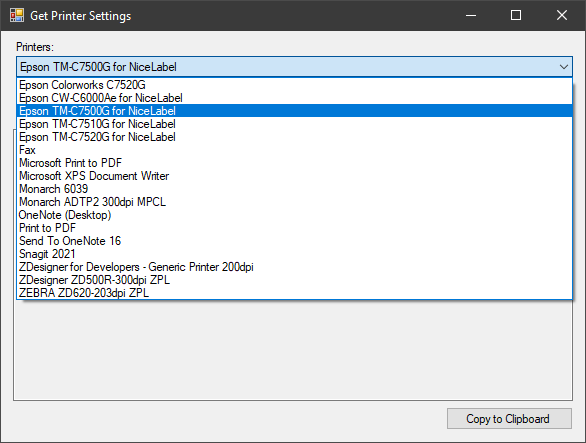
Task: Choose Epson CW-C6000Ae for NiceLabel
Action: pos(294,98)
